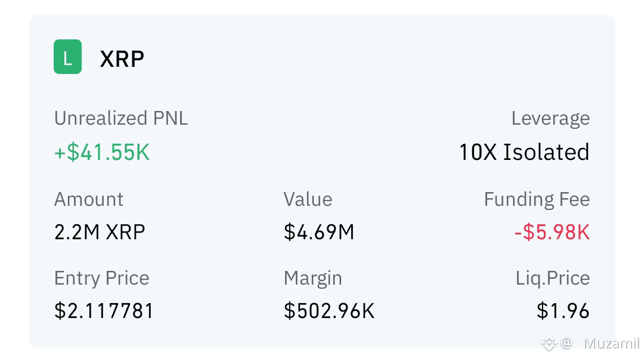Click the Leverage label
Image resolution: width=644 pixels, height=358 pixels.
(x=550, y=119)
